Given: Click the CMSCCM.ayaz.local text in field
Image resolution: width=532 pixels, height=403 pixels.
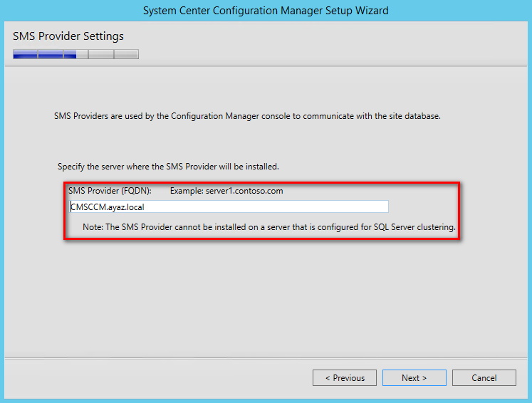Looking at the screenshot, I should pos(108,207).
